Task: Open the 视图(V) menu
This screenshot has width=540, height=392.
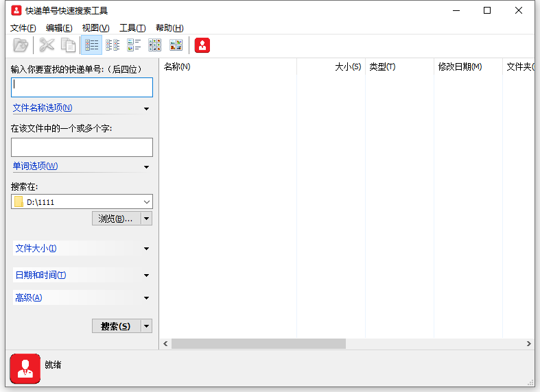Action: point(96,28)
